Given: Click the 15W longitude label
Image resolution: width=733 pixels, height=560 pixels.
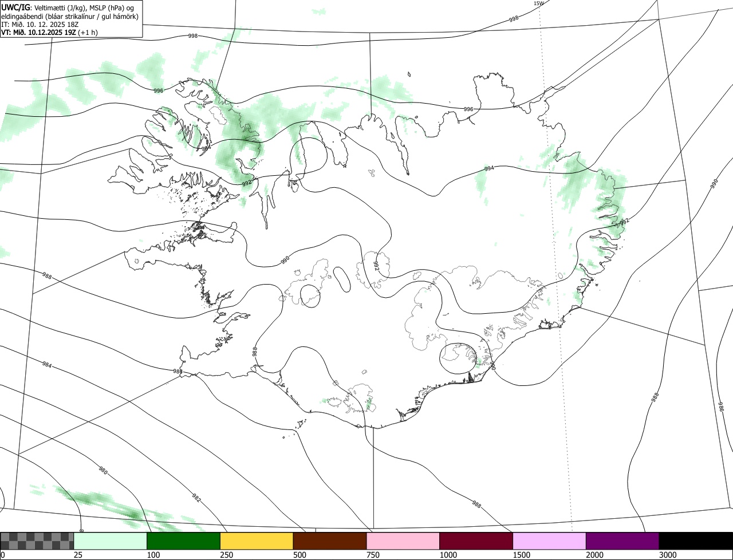Looking at the screenshot, I should [x=538, y=3].
